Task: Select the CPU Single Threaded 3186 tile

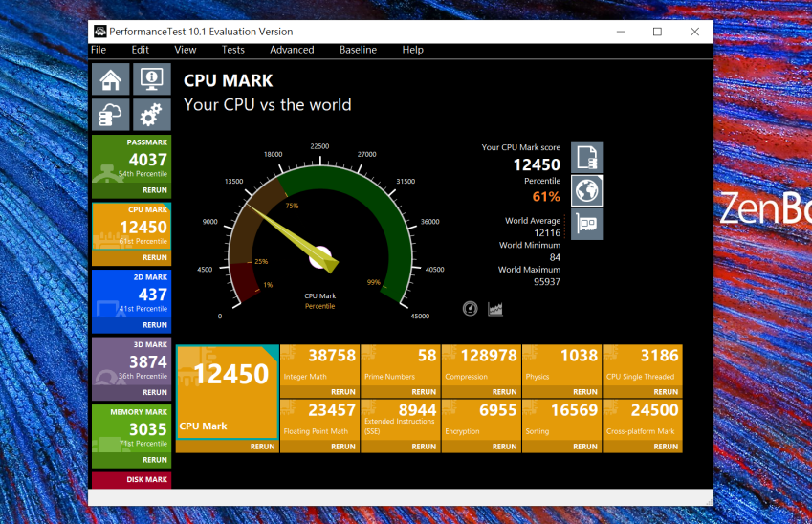Action: click(x=643, y=365)
